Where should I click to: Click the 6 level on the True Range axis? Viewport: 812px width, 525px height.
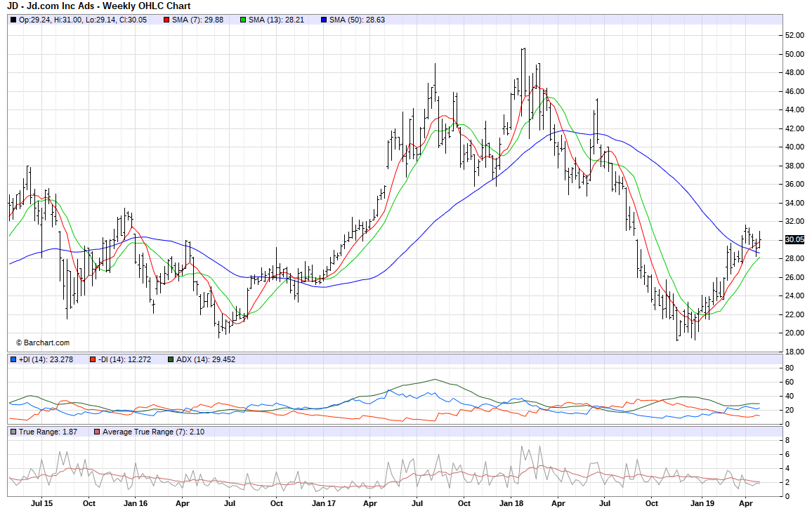tap(787, 455)
